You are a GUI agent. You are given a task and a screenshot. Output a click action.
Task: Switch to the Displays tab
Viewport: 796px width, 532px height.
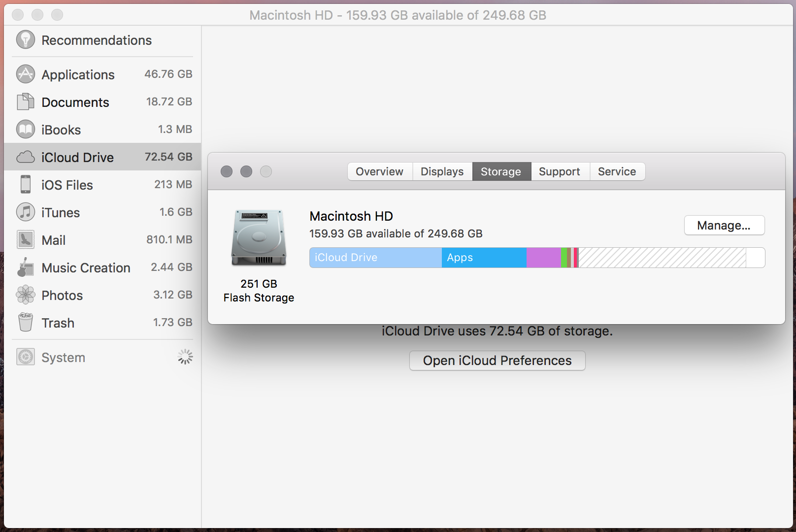[442, 171]
